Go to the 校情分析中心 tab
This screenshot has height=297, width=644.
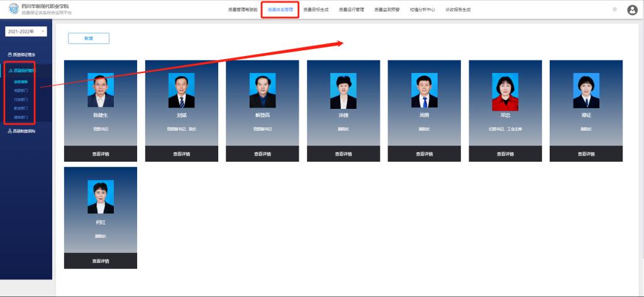[422, 10]
